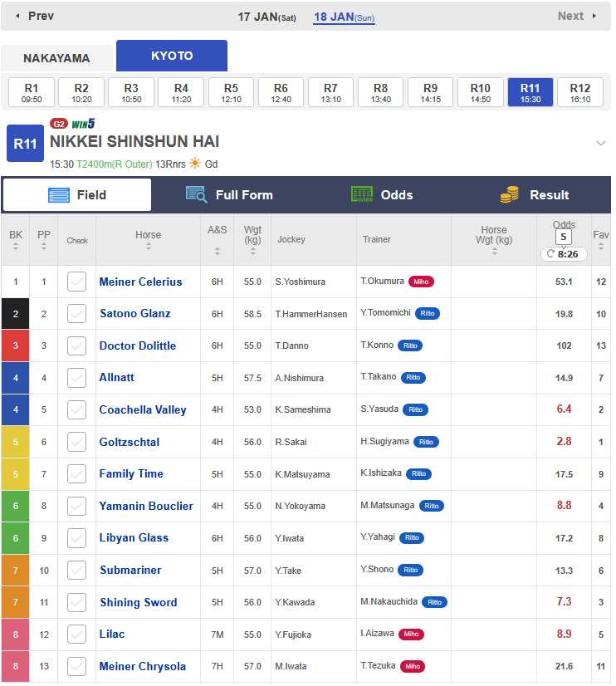Image resolution: width=616 pixels, height=686 pixels.
Task: Open race R1 09:50
Action: coord(32,92)
